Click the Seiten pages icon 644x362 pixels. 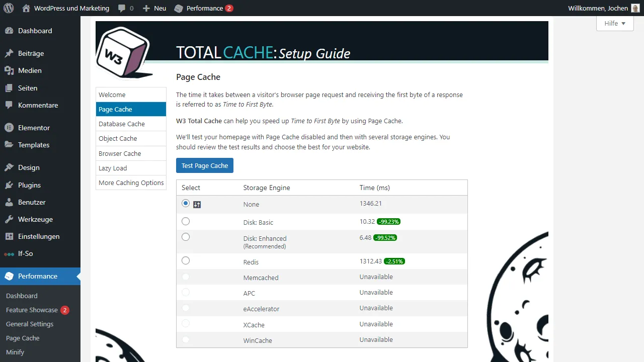click(x=9, y=88)
